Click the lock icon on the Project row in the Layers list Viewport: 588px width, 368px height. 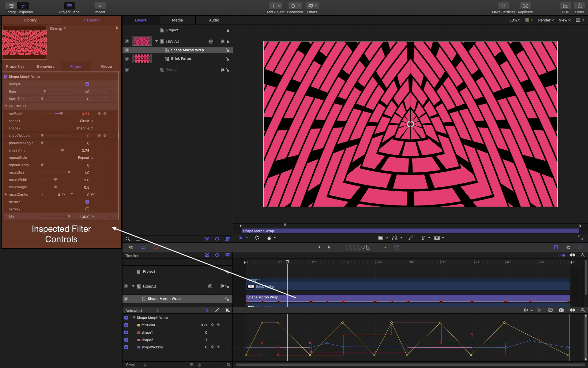tap(228, 30)
